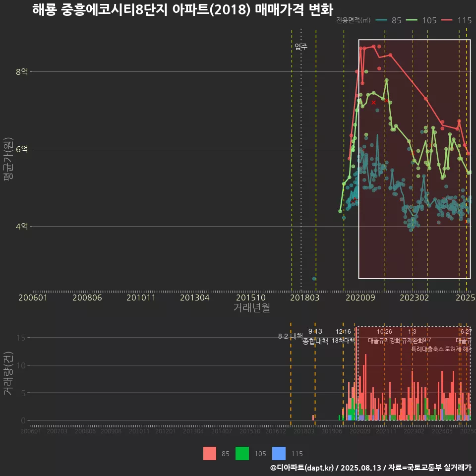This screenshot has width=476, height=476.
Task: Click the 10·26 policy date label
Action: [x=384, y=332]
